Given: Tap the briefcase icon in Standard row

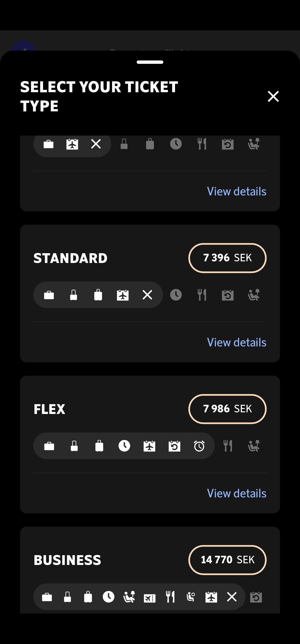Looking at the screenshot, I should [49, 295].
